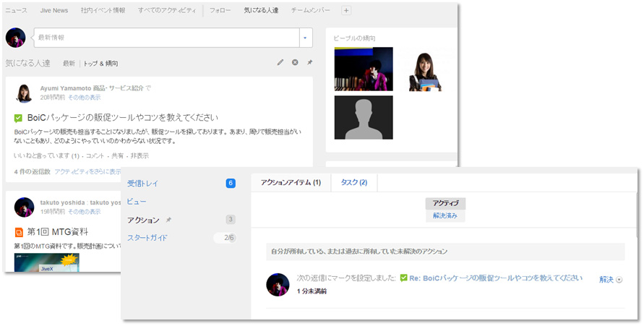Click the plus icon to add new stream tab
The image size is (644, 326).
(345, 11)
